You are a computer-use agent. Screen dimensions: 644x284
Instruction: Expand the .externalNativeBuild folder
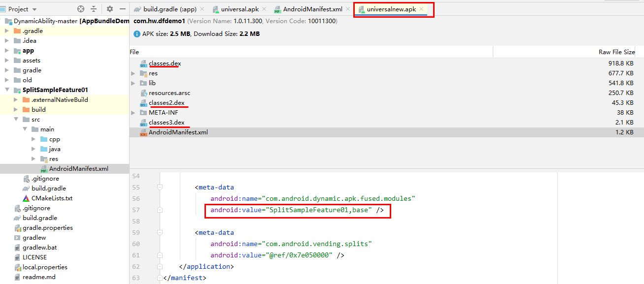[x=16, y=99]
